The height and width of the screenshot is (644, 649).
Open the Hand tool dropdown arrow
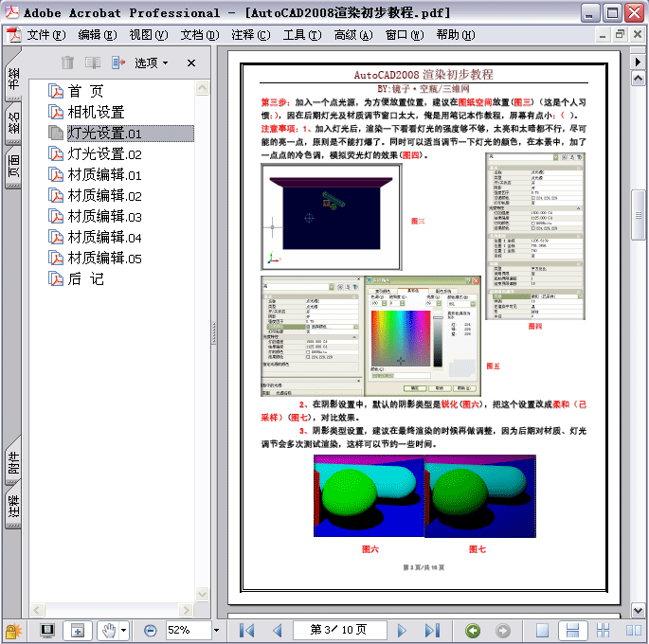point(124,631)
